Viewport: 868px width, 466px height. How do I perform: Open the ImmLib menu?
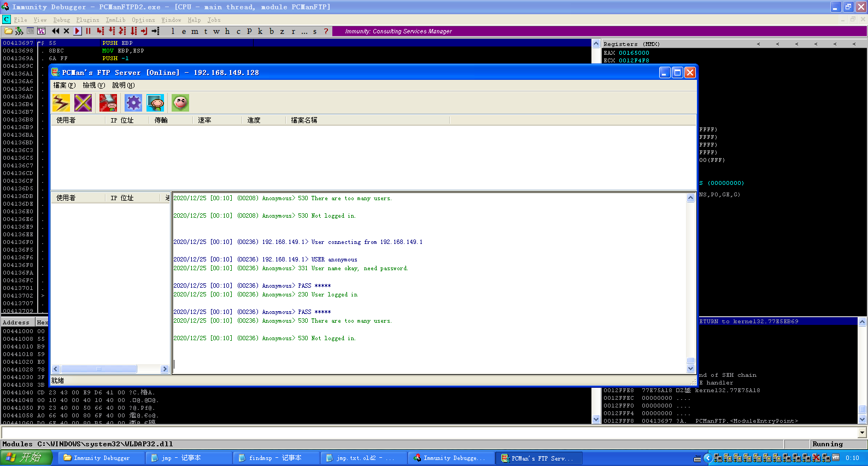(115, 20)
